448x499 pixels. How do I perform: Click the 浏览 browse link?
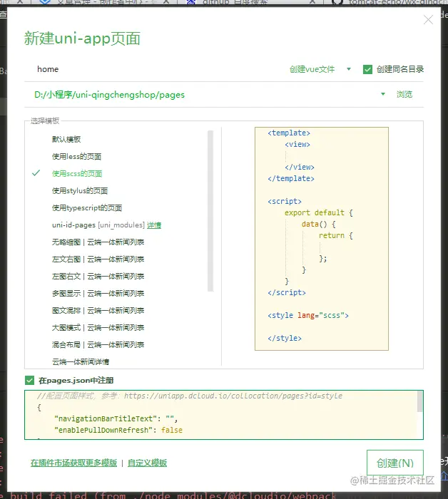(x=404, y=94)
